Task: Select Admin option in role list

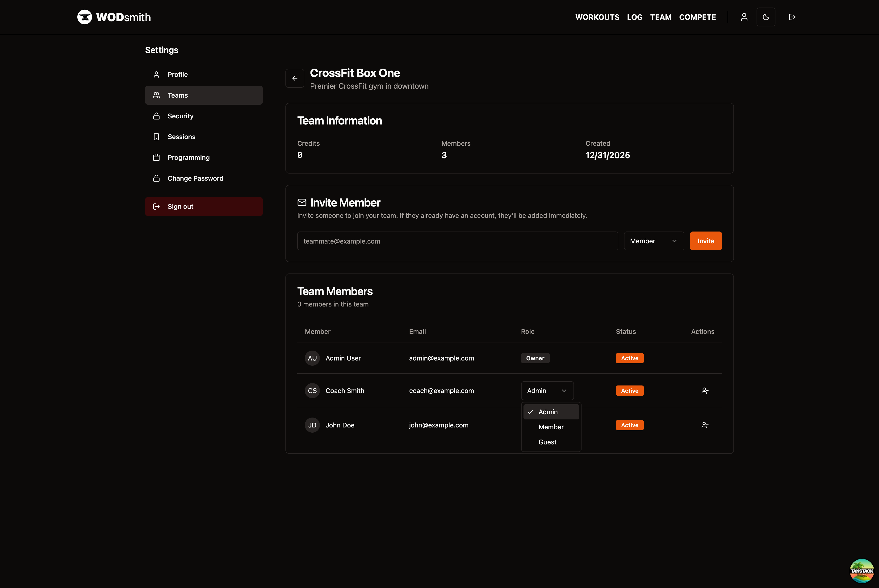Action: [551, 412]
